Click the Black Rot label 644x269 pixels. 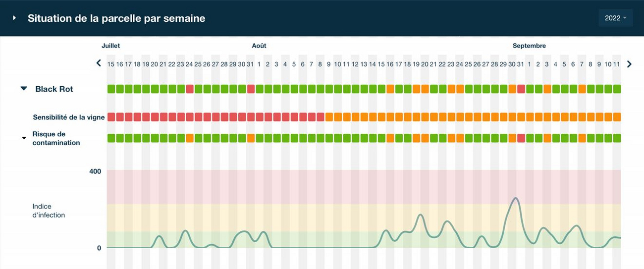[54, 89]
